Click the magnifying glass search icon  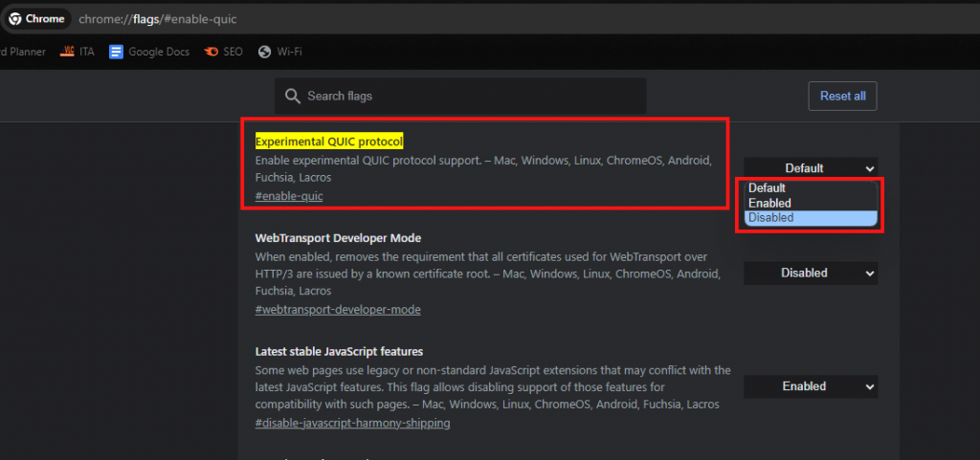(293, 96)
